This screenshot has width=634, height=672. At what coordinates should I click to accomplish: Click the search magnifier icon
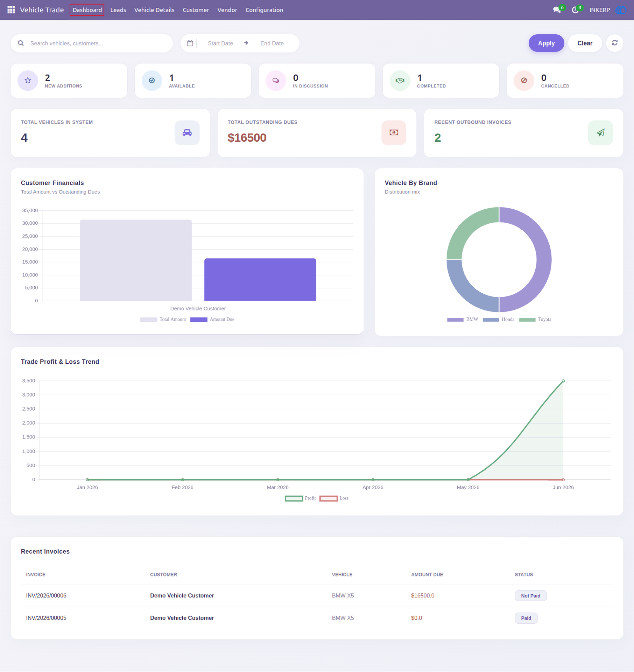click(x=21, y=43)
